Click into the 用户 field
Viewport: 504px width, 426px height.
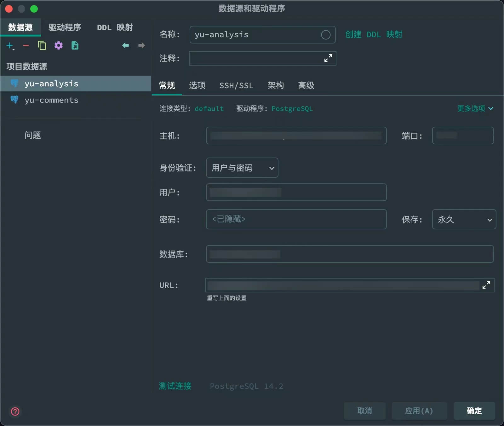296,192
